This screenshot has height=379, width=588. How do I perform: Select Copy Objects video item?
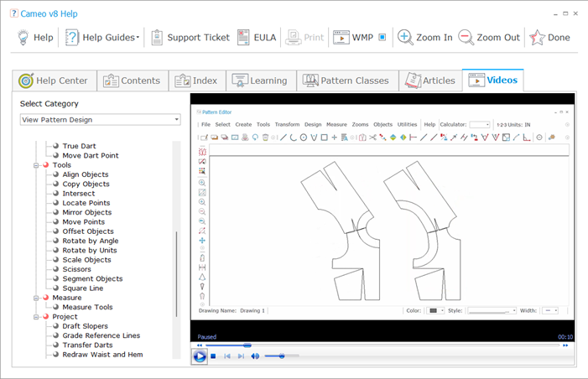point(86,184)
